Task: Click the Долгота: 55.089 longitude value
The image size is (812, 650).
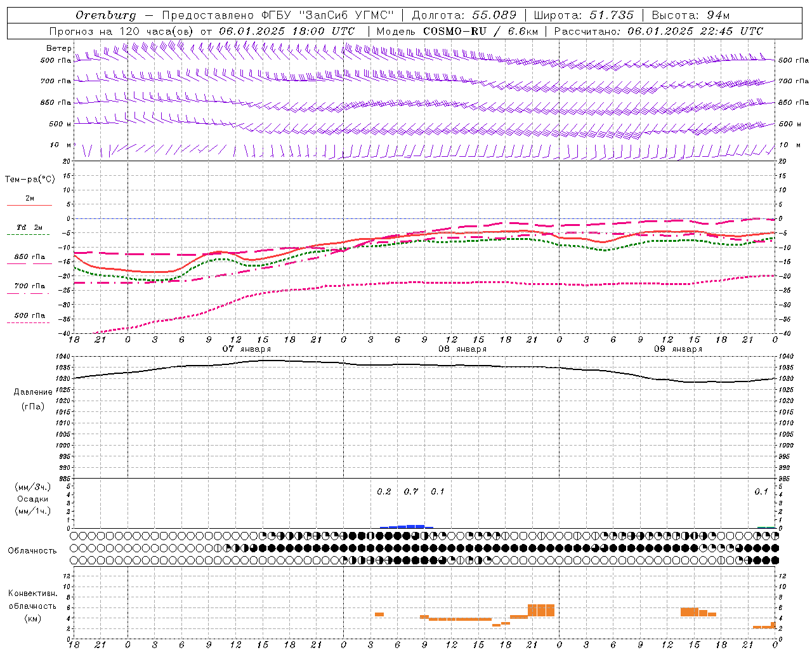Action: [464, 15]
